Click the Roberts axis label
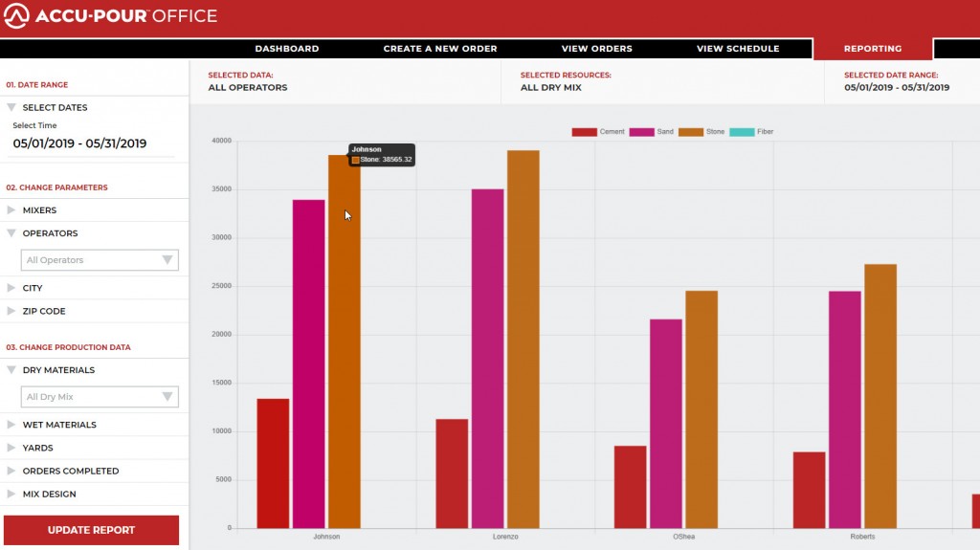The image size is (980, 550). pyautogui.click(x=862, y=537)
